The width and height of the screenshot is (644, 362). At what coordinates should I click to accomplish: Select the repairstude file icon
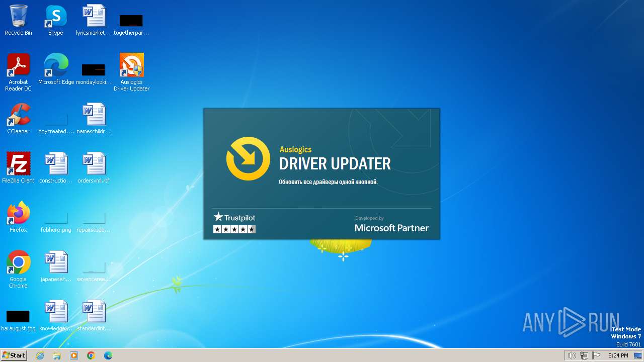[94, 221]
